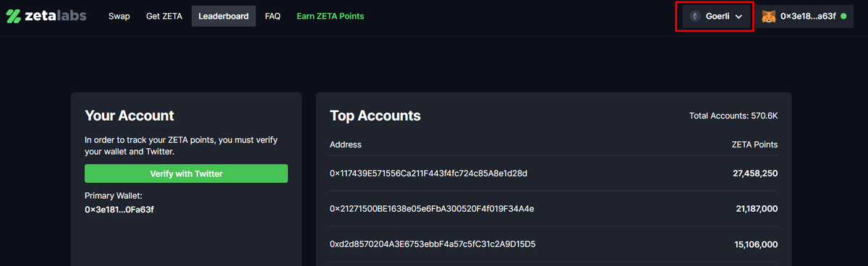The height and width of the screenshot is (266, 868).
Task: Click the ZETA Points column header
Action: pos(754,145)
